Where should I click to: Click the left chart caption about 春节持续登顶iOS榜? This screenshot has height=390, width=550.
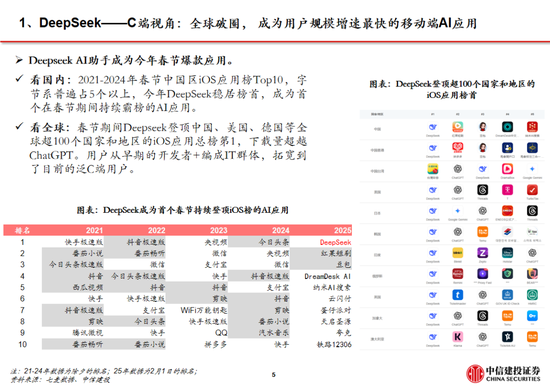point(183,210)
